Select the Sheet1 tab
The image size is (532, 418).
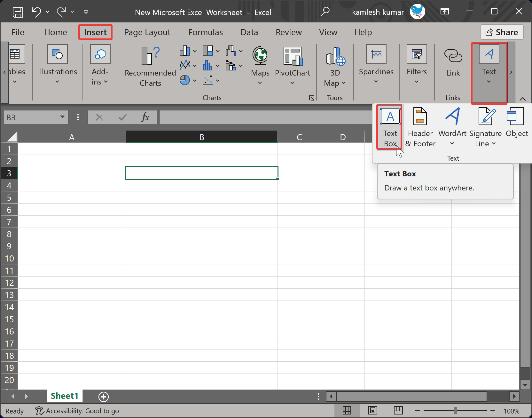[65, 396]
